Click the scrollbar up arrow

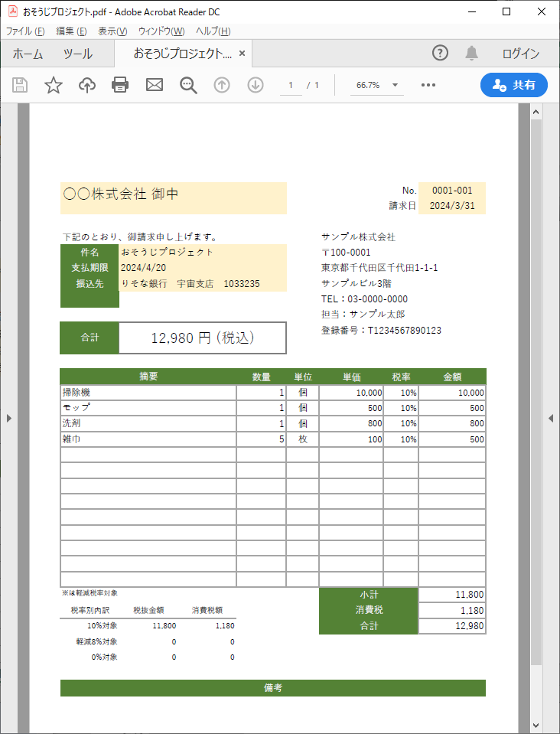click(536, 112)
